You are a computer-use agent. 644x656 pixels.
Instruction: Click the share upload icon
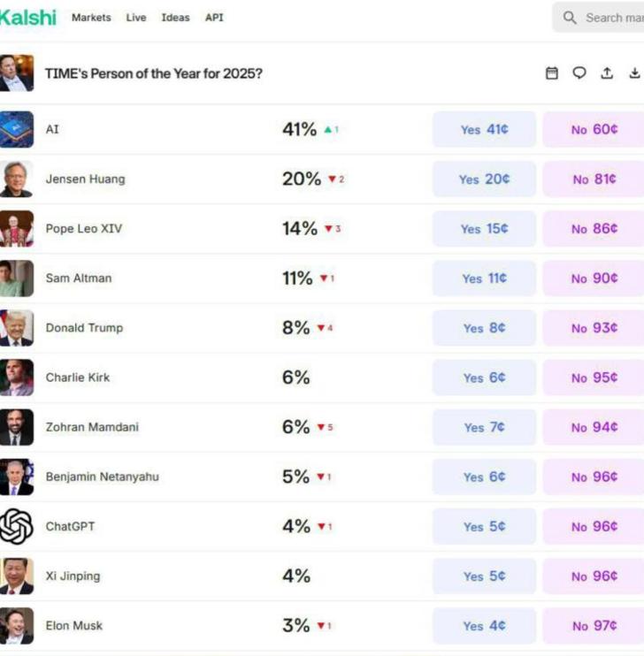coord(607,73)
